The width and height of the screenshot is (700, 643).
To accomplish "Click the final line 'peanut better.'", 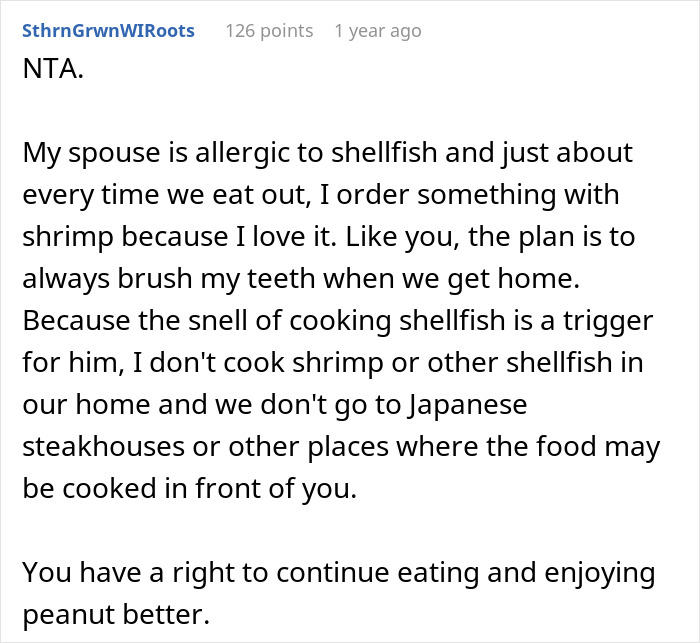I will (116, 614).
